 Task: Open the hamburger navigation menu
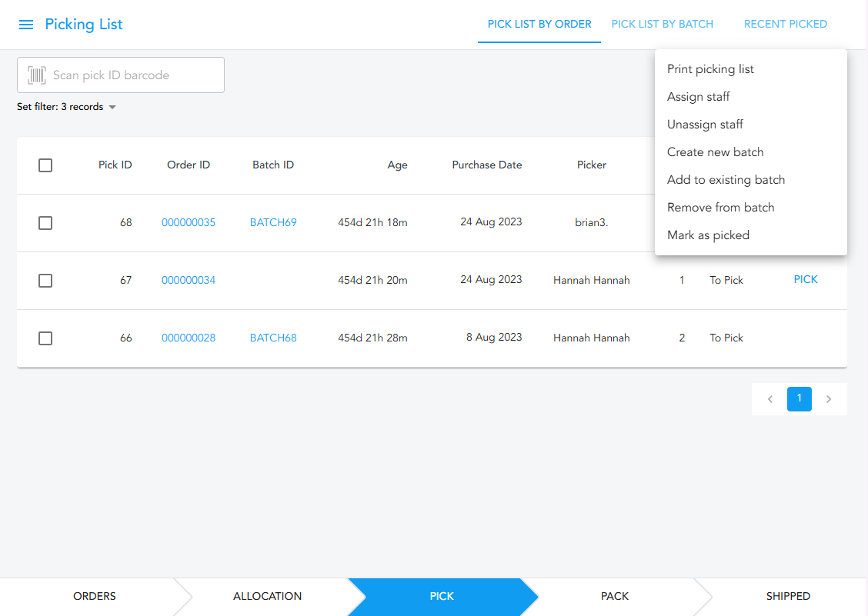point(26,25)
